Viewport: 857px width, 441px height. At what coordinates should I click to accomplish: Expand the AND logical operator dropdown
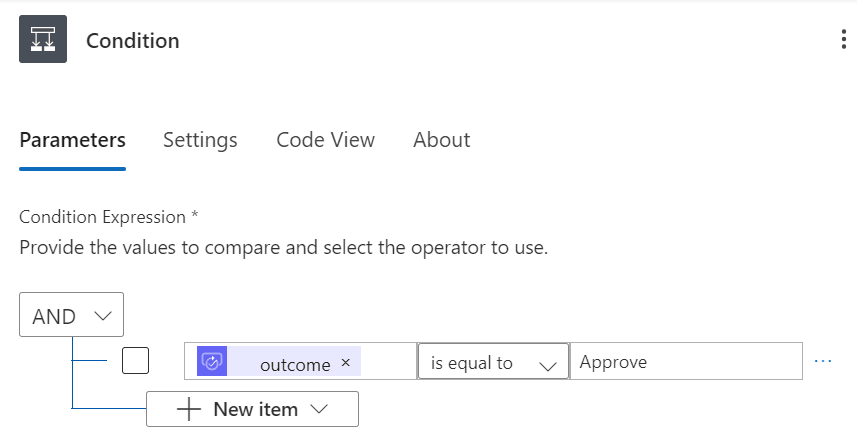tap(71, 316)
